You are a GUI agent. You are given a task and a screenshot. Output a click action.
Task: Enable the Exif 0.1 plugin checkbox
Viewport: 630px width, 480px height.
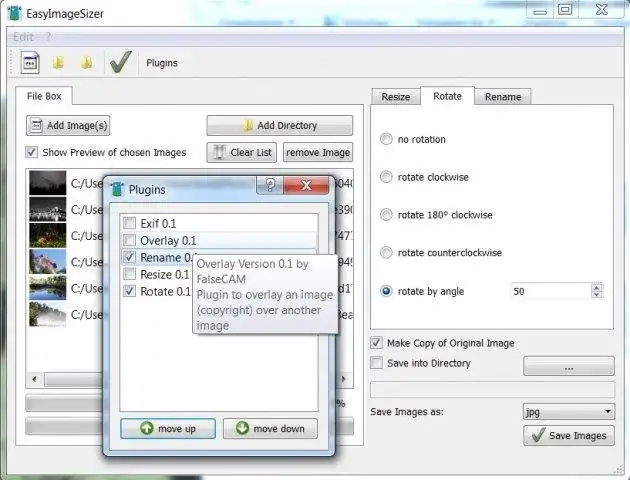(x=129, y=223)
